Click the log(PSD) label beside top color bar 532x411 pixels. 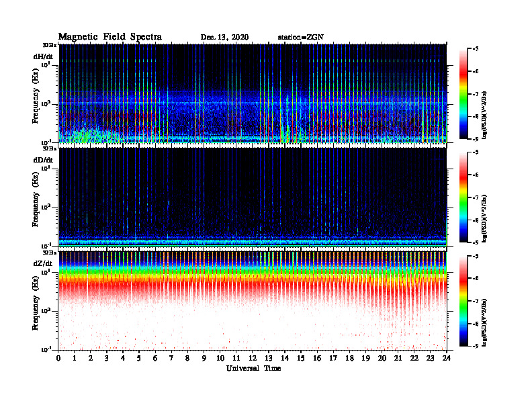point(484,116)
